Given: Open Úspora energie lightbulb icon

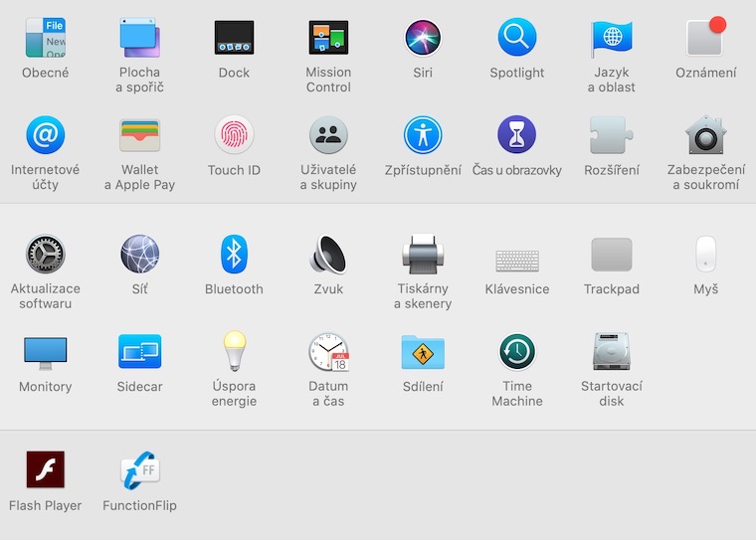Looking at the screenshot, I should coord(235,351).
